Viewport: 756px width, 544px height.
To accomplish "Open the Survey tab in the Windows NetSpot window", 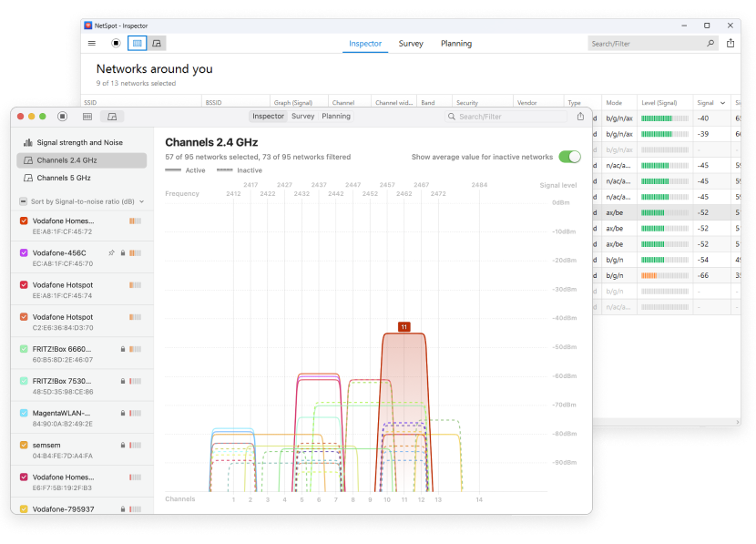I will coord(411,44).
